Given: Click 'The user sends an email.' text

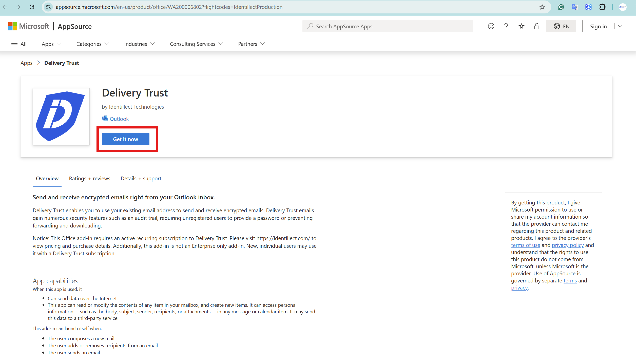Looking at the screenshot, I should tap(74, 352).
